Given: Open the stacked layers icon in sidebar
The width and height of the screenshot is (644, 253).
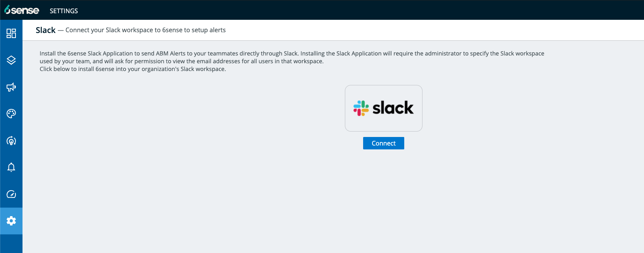Looking at the screenshot, I should point(11,60).
